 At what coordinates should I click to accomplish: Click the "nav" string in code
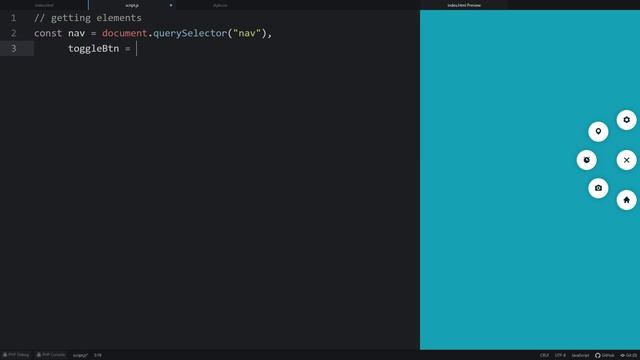pyautogui.click(x=247, y=33)
